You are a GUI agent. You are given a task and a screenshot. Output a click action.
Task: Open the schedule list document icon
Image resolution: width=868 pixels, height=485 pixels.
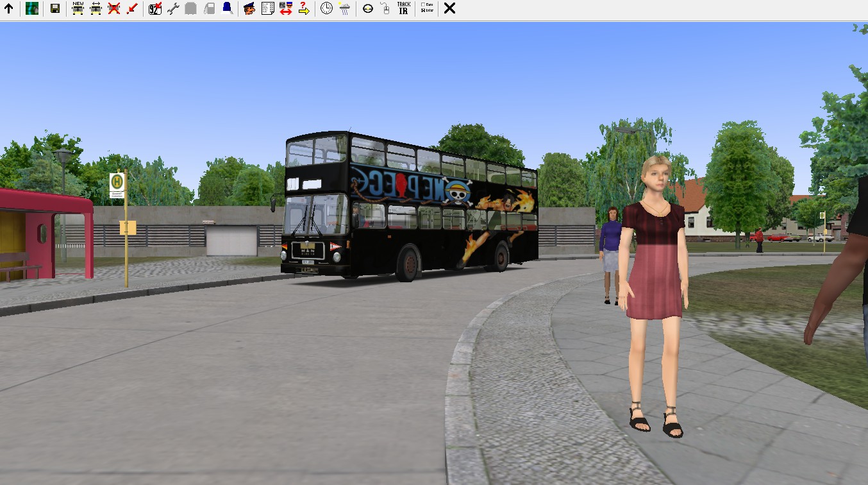[x=268, y=8]
